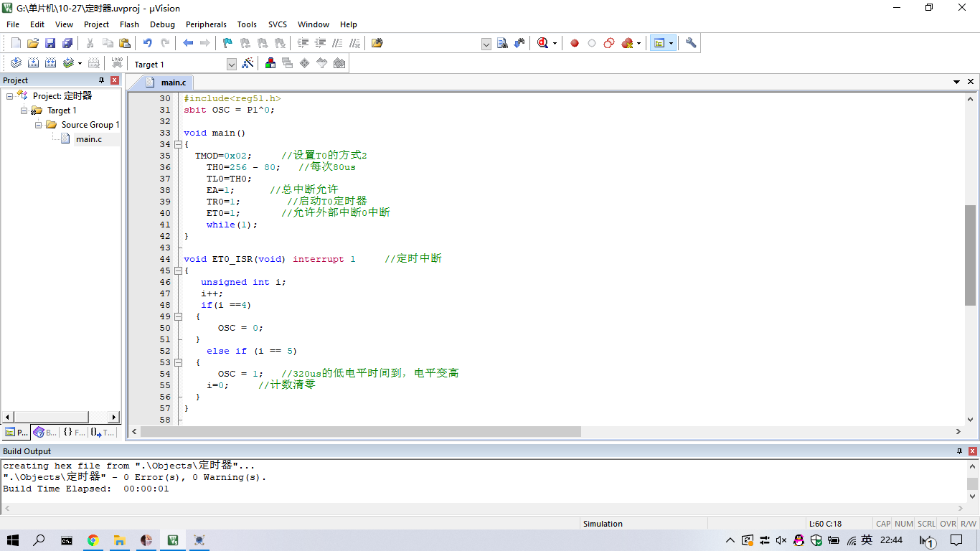Screen dimensions: 980x551
Task: Open Options for Target magic wand
Action: point(248,64)
